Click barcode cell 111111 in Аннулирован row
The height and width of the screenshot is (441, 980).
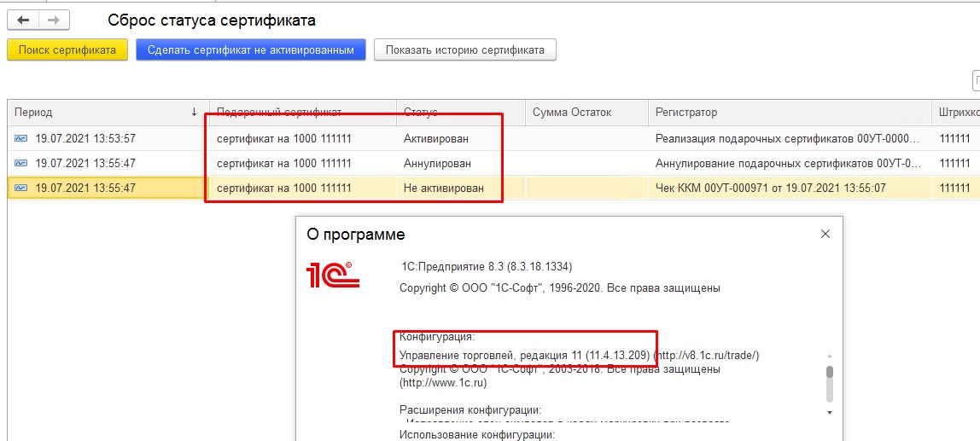click(955, 164)
